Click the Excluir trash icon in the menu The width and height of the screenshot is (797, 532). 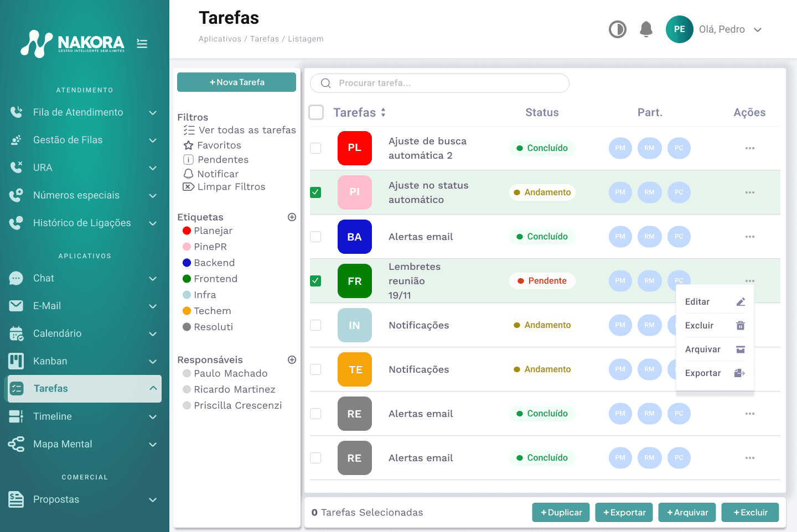741,326
